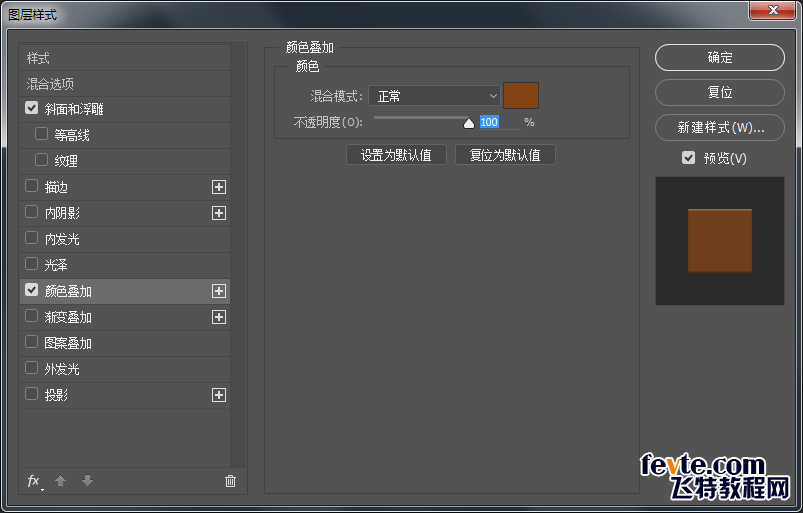The image size is (803, 513).
Task: Open 纹理 settings label
Action: (x=66, y=161)
